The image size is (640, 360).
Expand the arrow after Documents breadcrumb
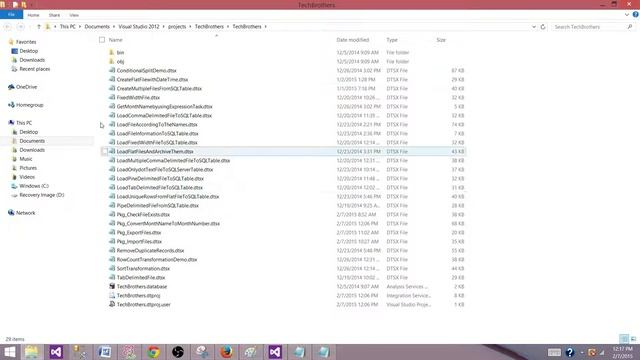114,27
